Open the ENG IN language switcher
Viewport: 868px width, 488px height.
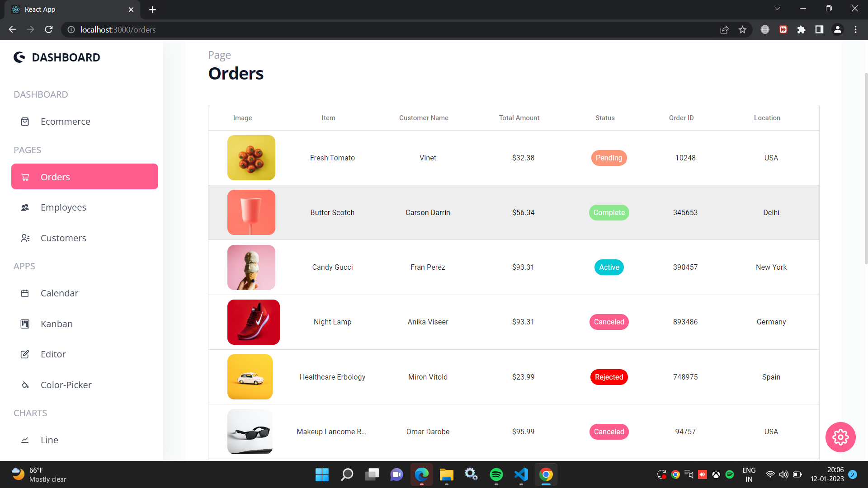pos(749,474)
